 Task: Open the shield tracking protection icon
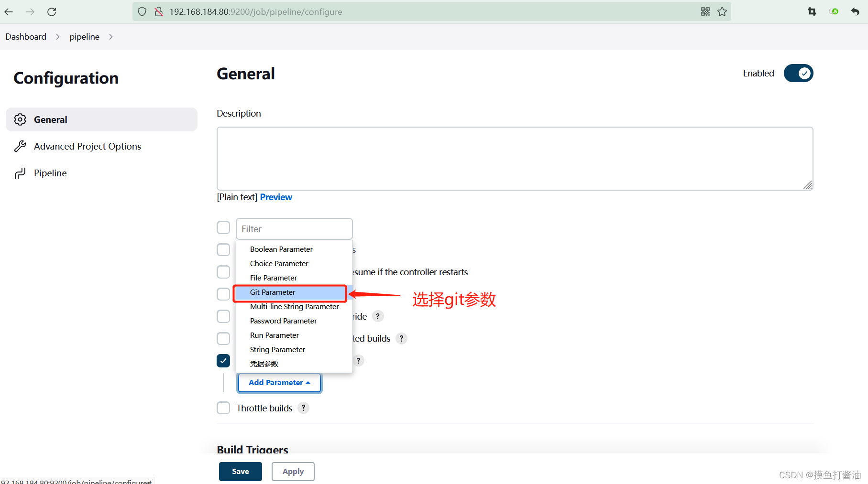point(142,12)
